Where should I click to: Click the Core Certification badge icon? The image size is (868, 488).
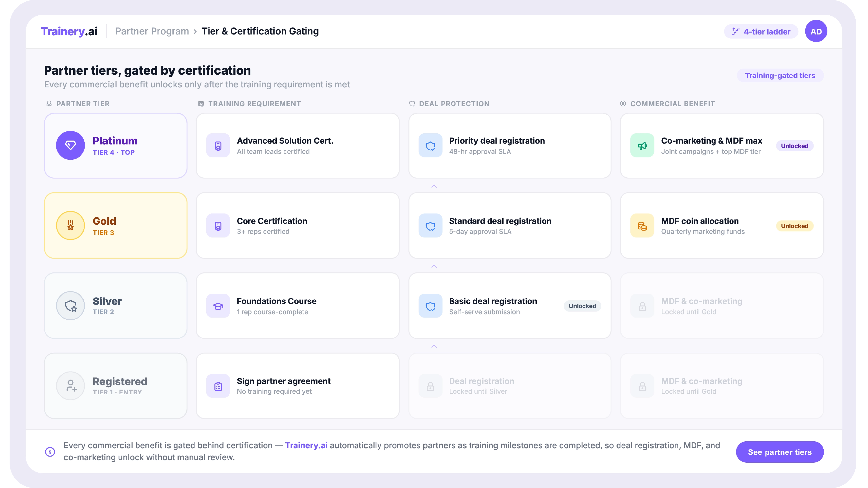(x=218, y=226)
